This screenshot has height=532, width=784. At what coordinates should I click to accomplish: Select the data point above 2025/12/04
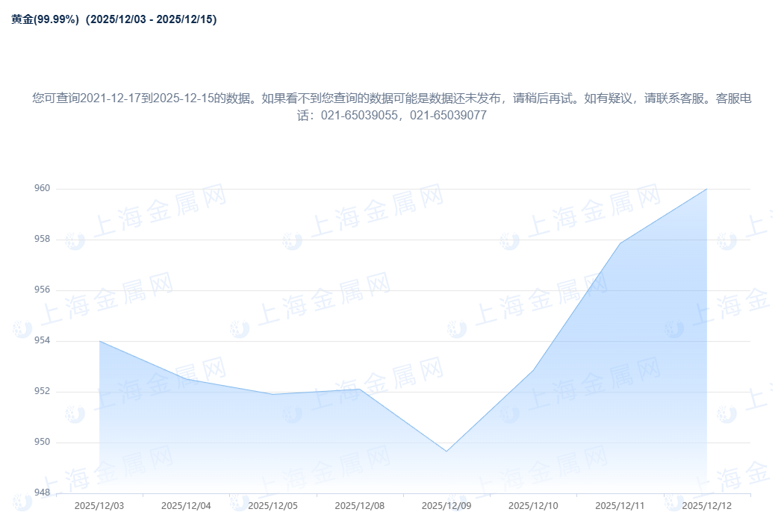click(x=186, y=379)
